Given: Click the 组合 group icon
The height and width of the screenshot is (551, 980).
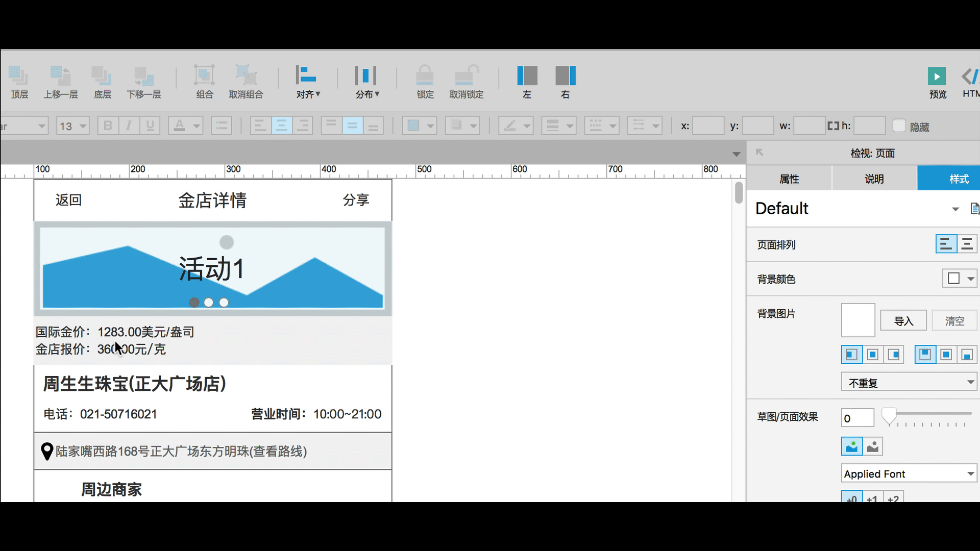Looking at the screenshot, I should tap(204, 76).
